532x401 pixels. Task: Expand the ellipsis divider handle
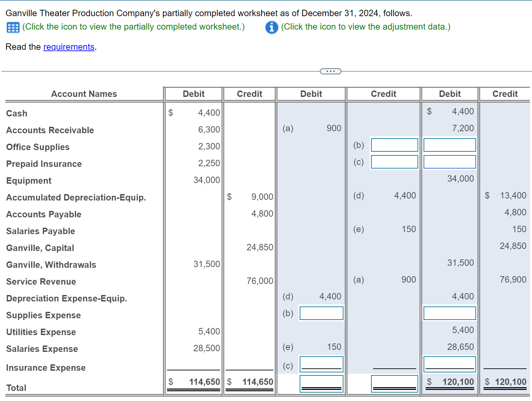[330, 71]
